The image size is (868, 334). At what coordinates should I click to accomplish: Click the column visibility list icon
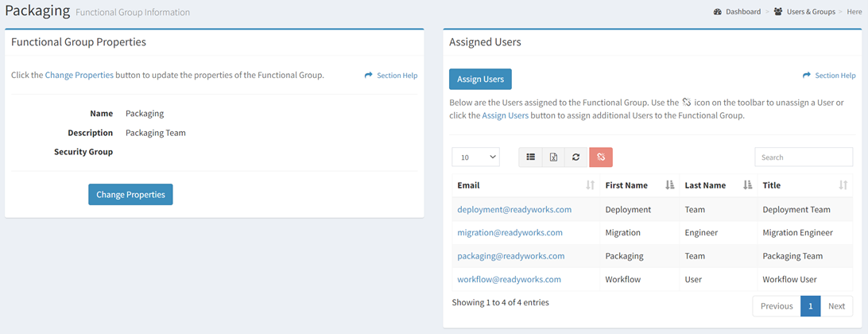pos(530,157)
